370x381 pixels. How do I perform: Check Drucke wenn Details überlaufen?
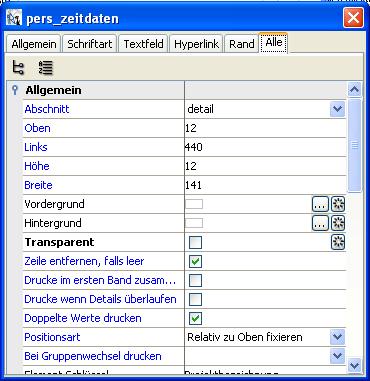coord(195,299)
